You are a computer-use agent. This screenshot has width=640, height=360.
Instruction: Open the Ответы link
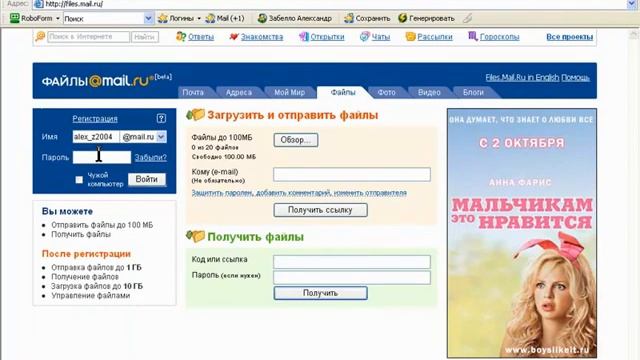point(200,37)
